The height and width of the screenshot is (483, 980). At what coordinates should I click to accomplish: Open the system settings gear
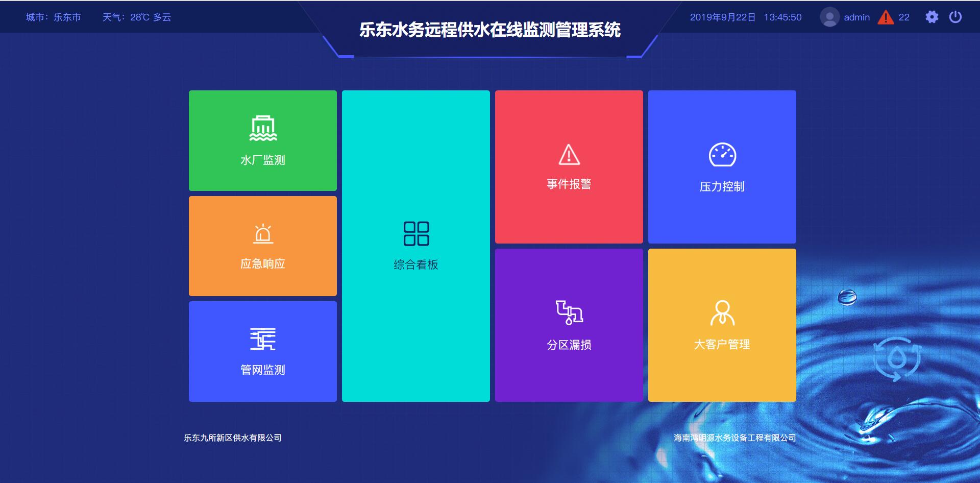933,17
